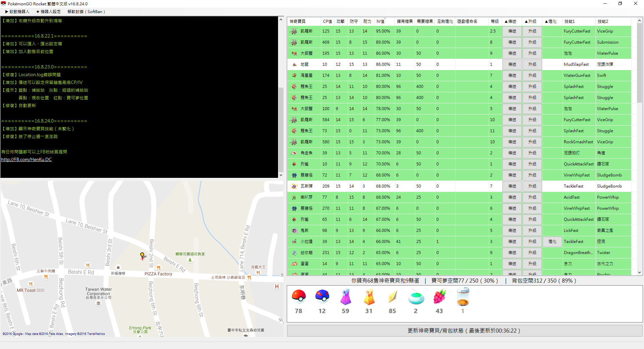Sort list by the ▲傳送 column header
The width and height of the screenshot is (644, 349).
pyautogui.click(x=511, y=21)
